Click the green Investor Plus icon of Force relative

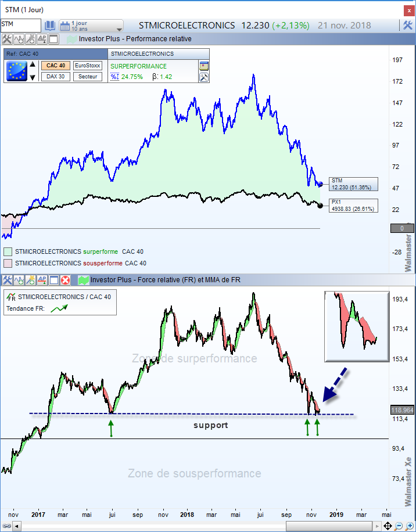[x=83, y=281]
